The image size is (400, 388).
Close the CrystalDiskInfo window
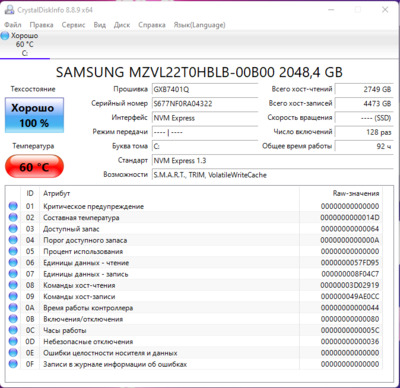tap(385, 10)
